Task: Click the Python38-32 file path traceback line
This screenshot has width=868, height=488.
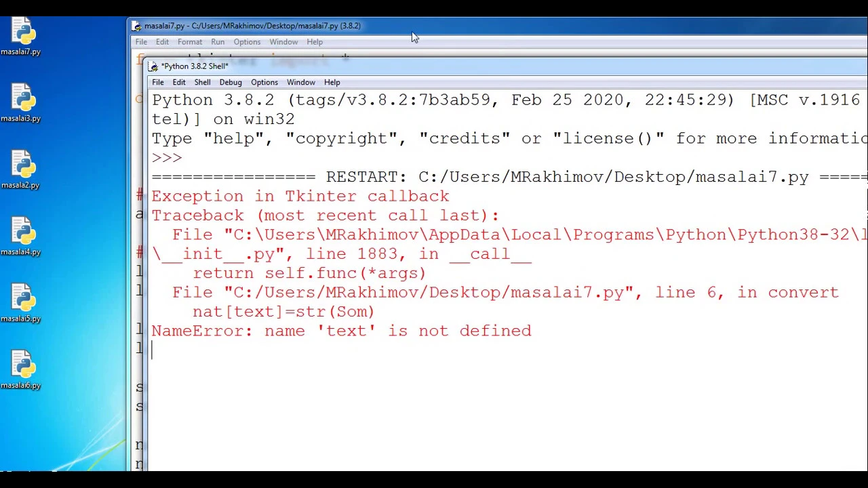Action: coord(519,235)
